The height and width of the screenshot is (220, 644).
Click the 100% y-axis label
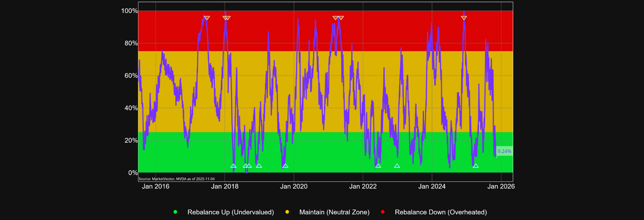130,11
